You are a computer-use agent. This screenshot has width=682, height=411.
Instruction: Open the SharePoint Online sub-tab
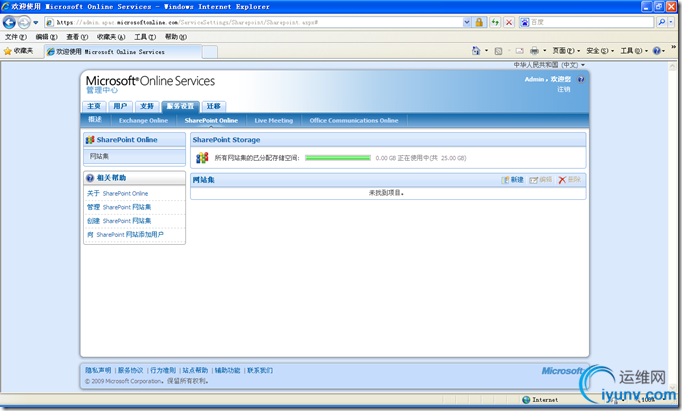click(x=211, y=120)
